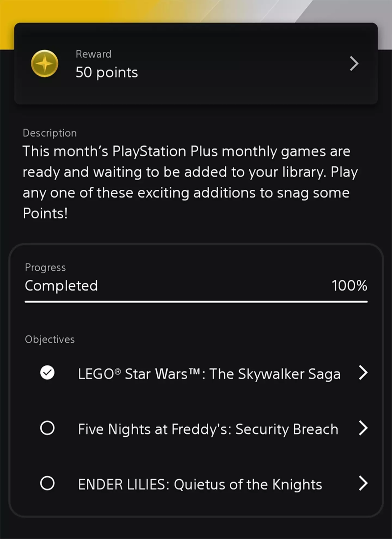Open ENDER LILIES: Quietus of the Knights

200,485
